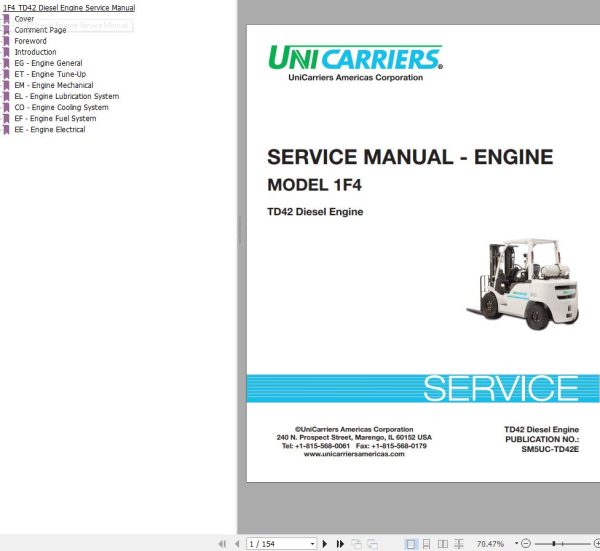Image resolution: width=600 pixels, height=551 pixels.
Task: Click the SERVICE MANUAL - ENGINE heading
Action: pos(410,157)
